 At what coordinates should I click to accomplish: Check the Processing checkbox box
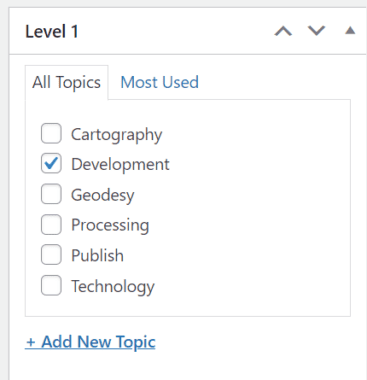coord(51,224)
